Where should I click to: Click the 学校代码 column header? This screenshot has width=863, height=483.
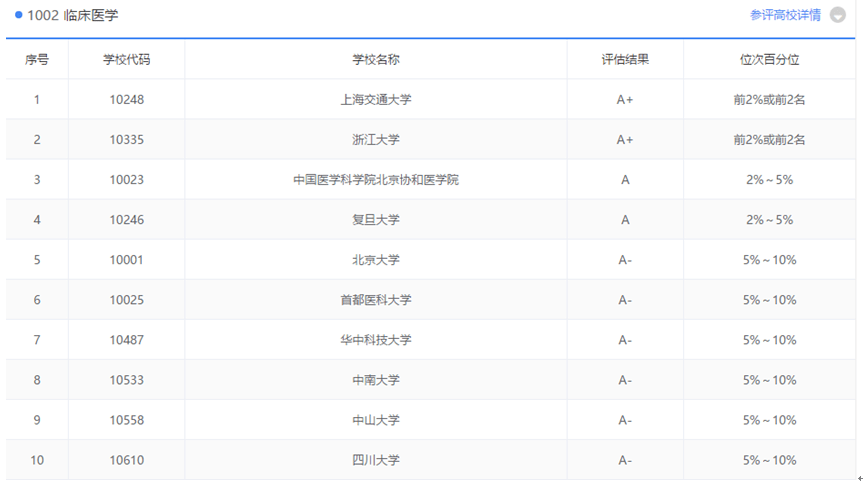[127, 59]
